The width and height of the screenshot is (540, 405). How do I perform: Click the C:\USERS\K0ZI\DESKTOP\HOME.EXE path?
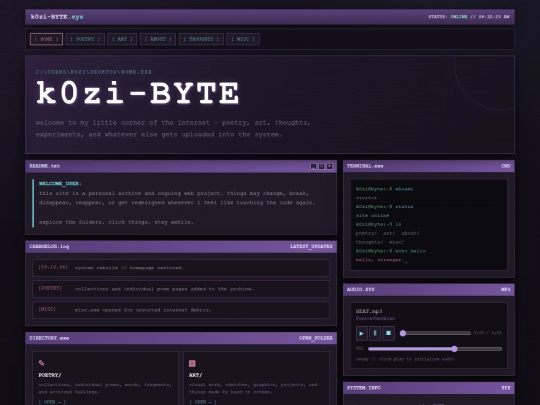[x=94, y=72]
